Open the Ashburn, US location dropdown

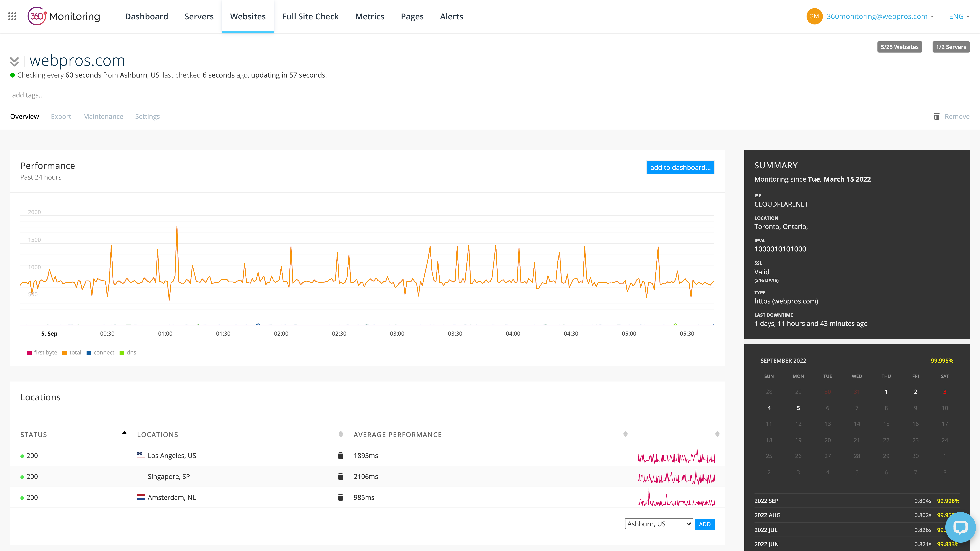point(659,524)
